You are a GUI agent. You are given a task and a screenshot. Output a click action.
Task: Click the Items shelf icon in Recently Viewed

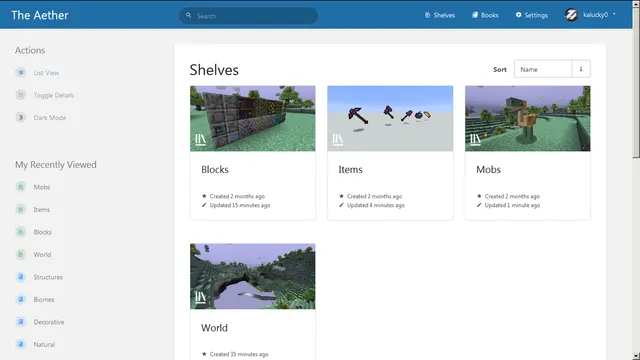[20, 209]
